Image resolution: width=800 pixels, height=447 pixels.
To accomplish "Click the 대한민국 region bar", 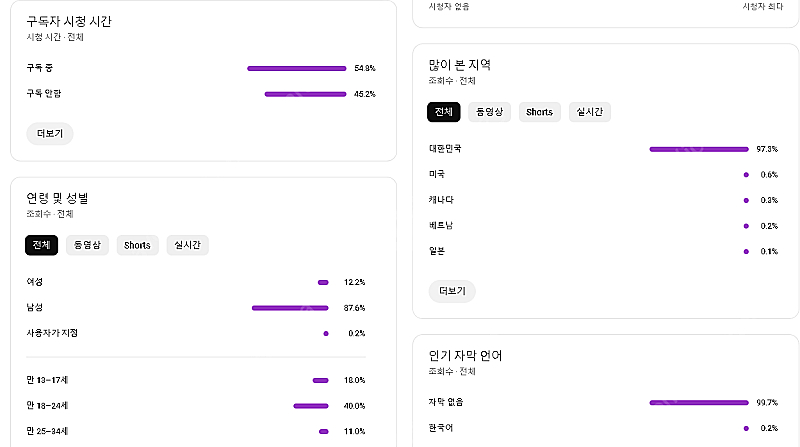I will click(x=698, y=149).
